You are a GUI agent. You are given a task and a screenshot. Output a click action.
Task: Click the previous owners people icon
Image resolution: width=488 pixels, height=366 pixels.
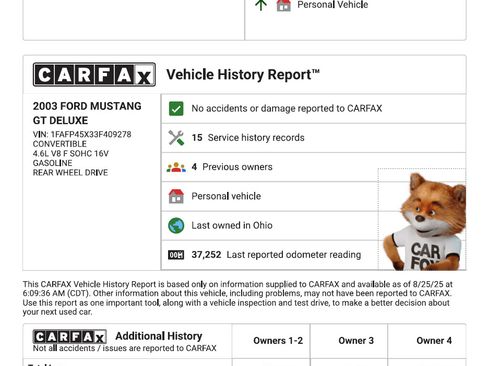176,167
